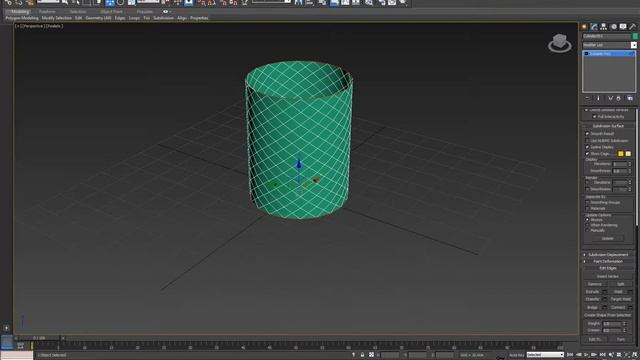The image size is (640, 360).
Task: Toggle the Show Cage checkbox
Action: (587, 153)
